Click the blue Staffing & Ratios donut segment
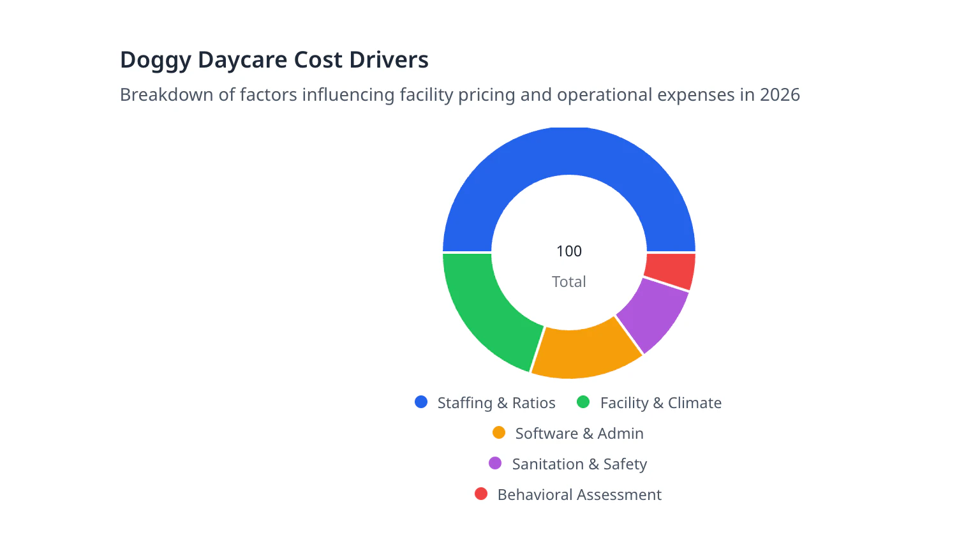The width and height of the screenshot is (980, 551). coord(568,151)
